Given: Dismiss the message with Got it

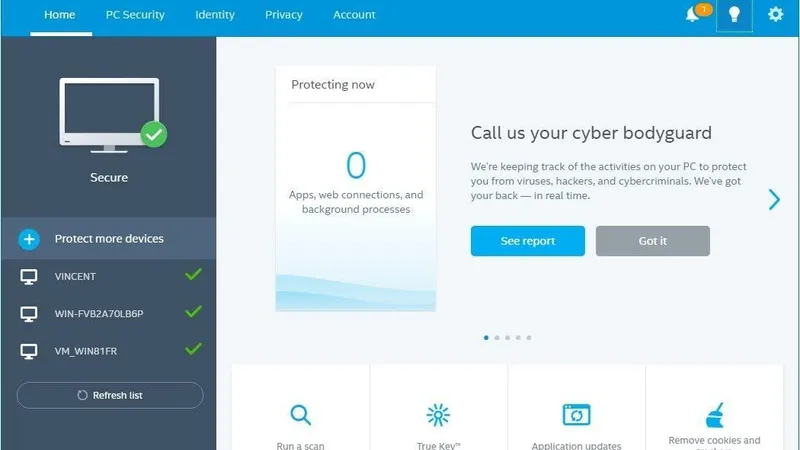Looking at the screenshot, I should pos(653,241).
